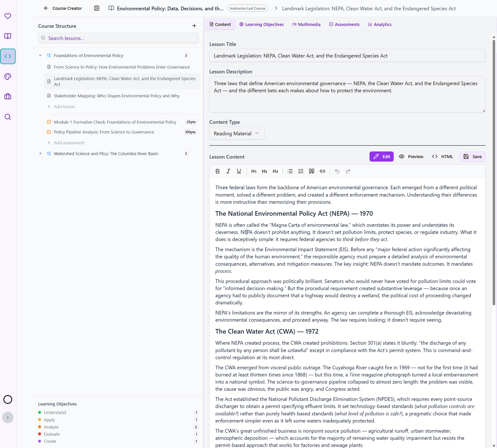Switch to the Content tab
This screenshot has height=448, width=497.
point(220,24)
